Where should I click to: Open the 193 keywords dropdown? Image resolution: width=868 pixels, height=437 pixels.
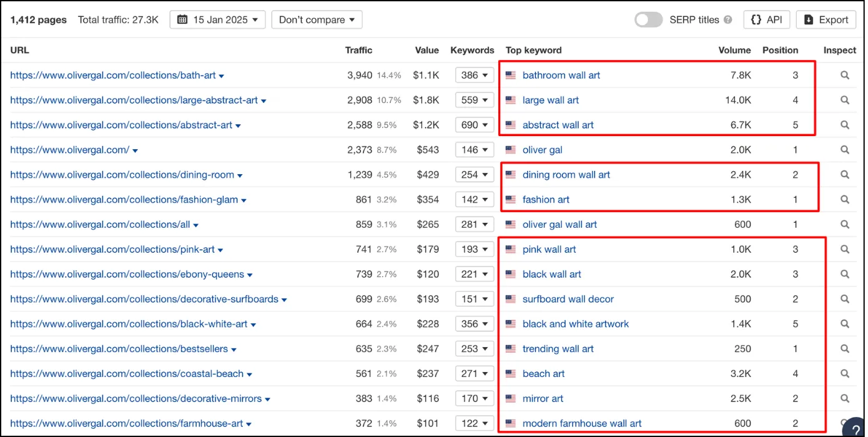pyautogui.click(x=475, y=249)
